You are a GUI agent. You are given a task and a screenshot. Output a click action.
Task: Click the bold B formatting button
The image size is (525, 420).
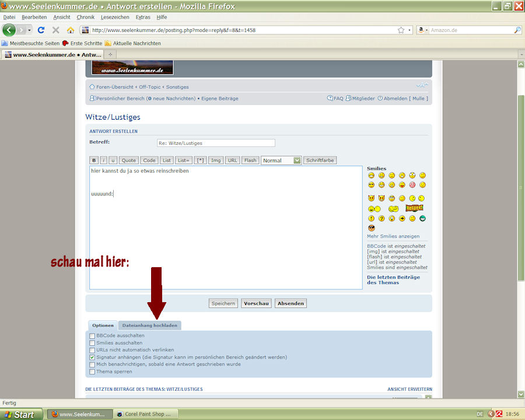(93, 160)
